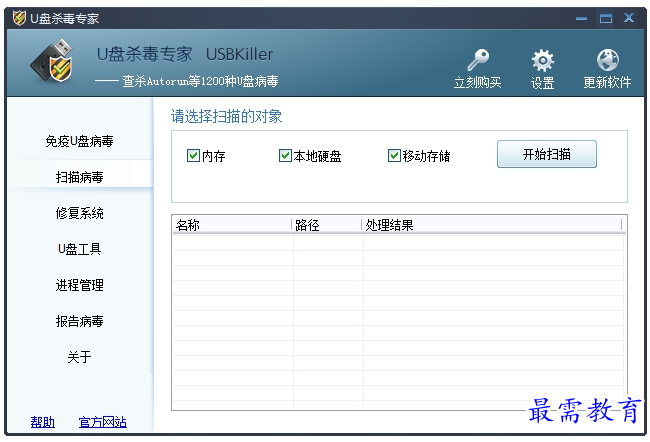Screen dimensions: 650x442
Task: Close the U盘杀毒专家 window
Action: coord(629,18)
